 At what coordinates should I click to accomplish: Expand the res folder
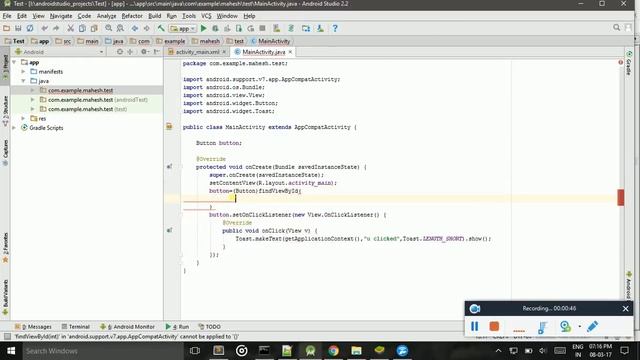(23, 118)
